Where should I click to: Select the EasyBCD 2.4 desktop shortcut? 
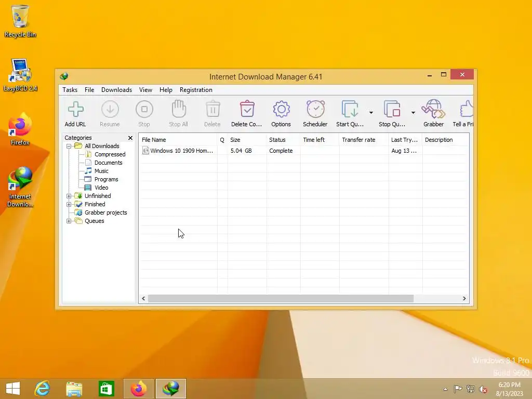pyautogui.click(x=20, y=75)
